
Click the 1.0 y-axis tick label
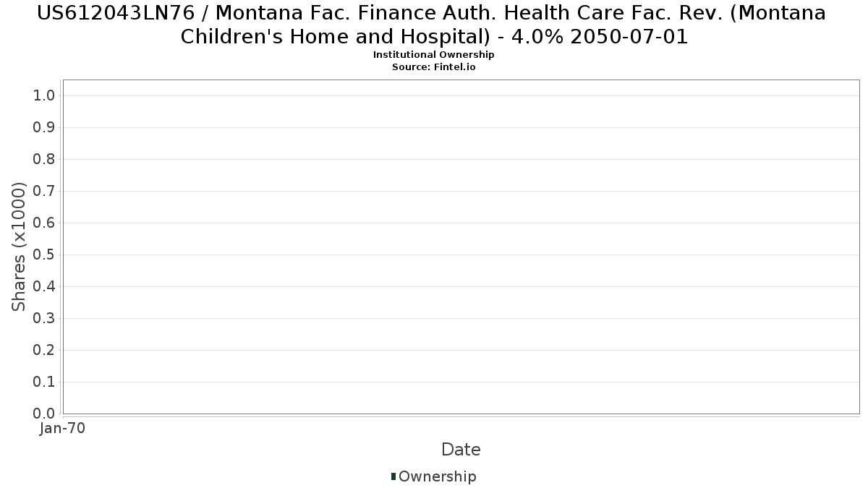44,96
